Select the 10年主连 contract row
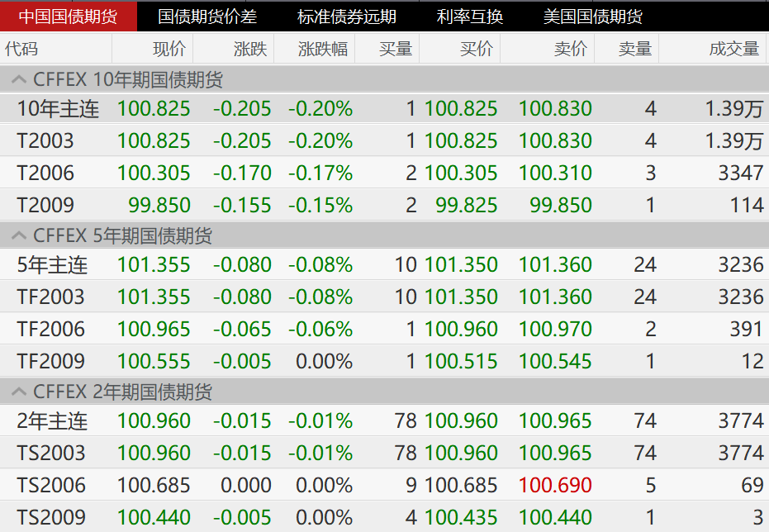The height and width of the screenshot is (532, 769). [385, 108]
